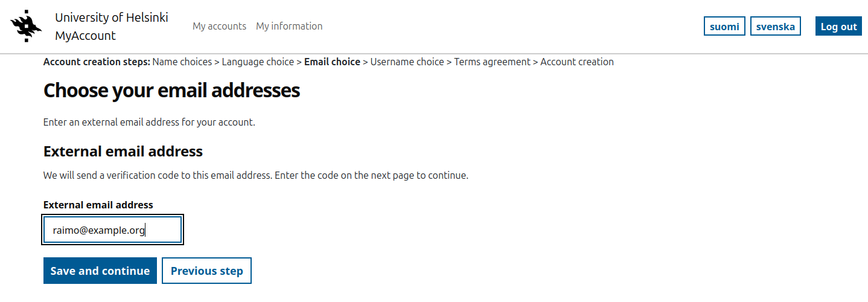Go back using Previous step button

click(x=206, y=271)
